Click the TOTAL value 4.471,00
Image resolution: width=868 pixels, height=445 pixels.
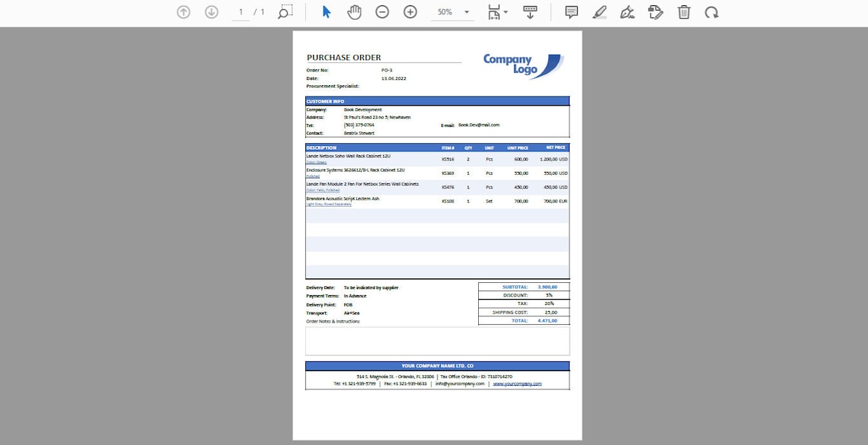[x=547, y=320]
